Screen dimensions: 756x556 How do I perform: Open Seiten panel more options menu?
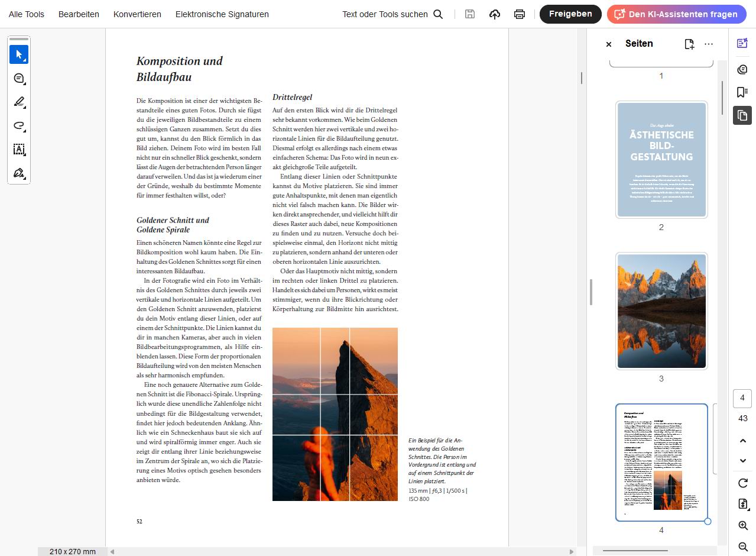point(709,44)
